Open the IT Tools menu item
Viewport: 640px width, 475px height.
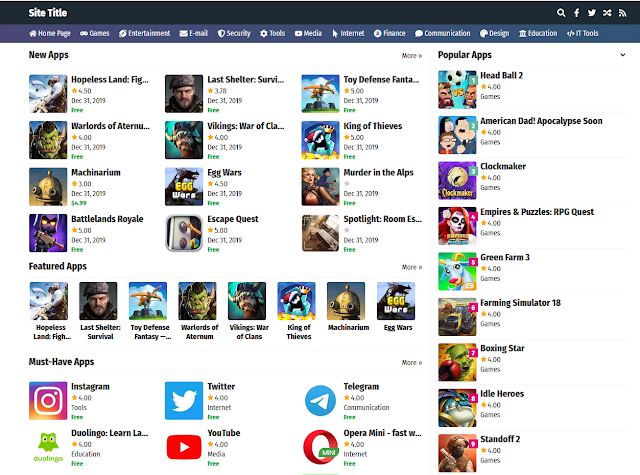pos(582,33)
